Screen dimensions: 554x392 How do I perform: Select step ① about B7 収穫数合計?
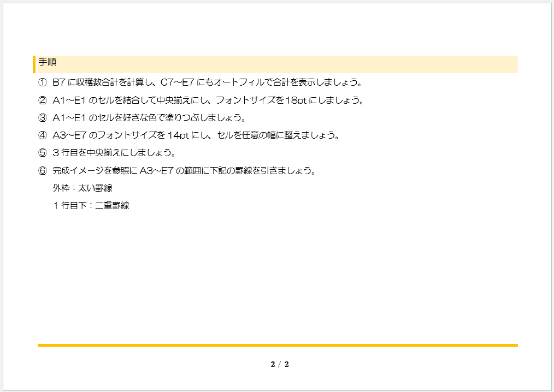201,82
